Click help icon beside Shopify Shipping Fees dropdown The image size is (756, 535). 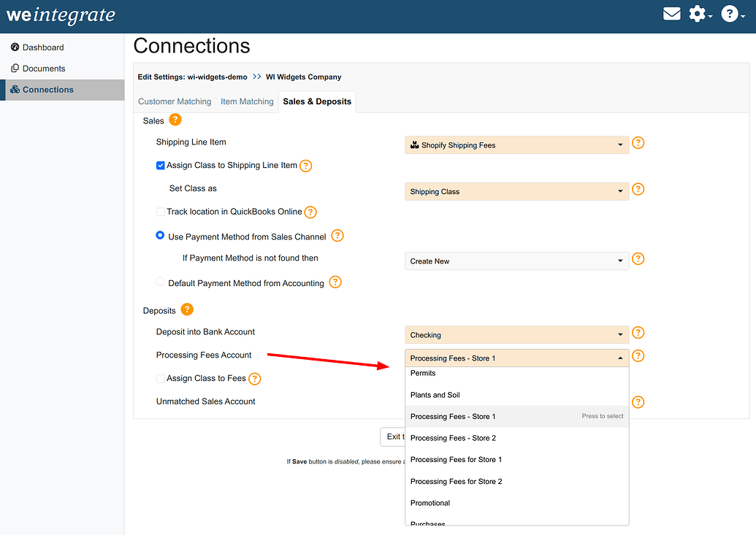[x=638, y=143]
